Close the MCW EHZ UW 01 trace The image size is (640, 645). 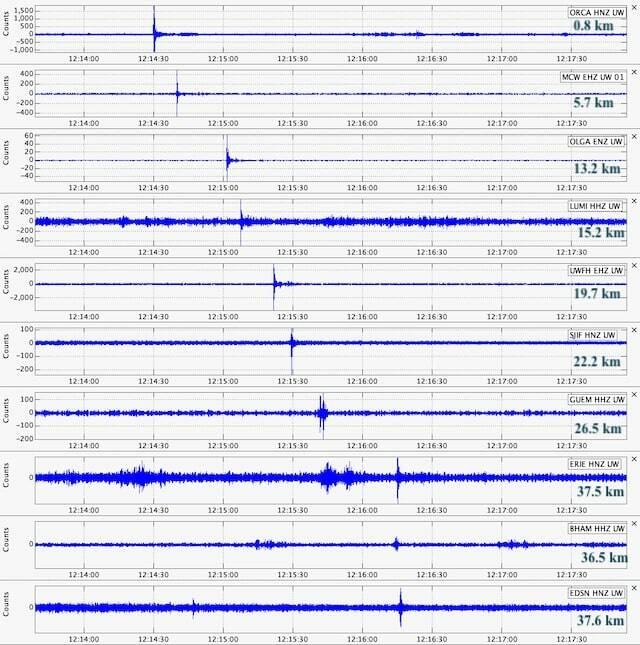coord(633,73)
